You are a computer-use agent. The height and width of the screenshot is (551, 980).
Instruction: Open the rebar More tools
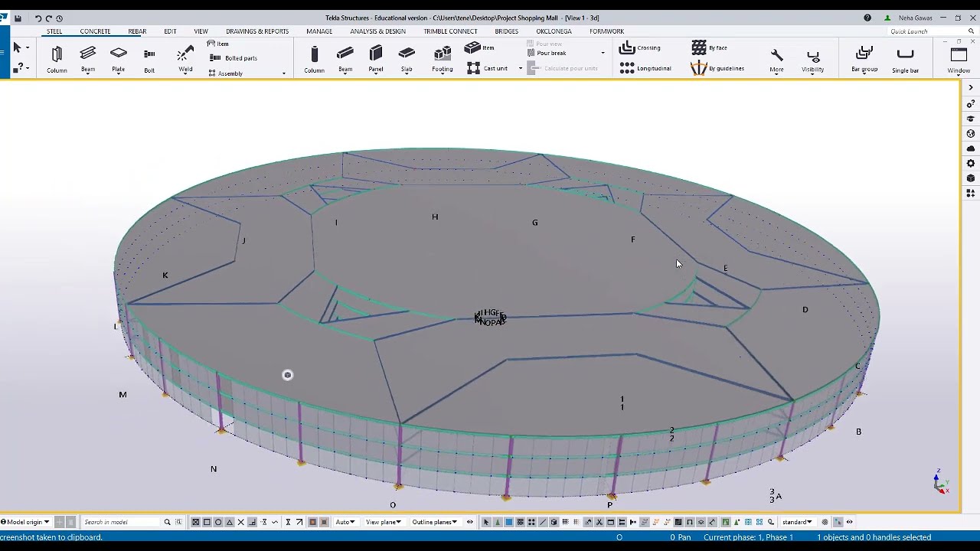coord(776,60)
